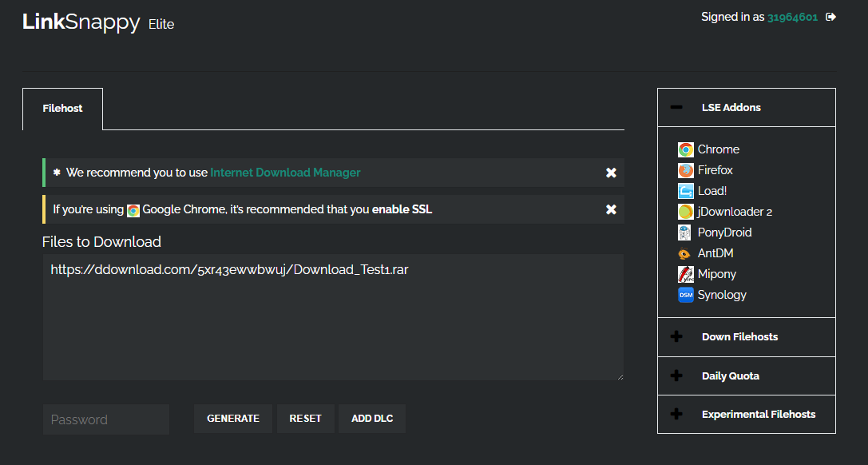Open the AntDM text link

pyautogui.click(x=715, y=253)
